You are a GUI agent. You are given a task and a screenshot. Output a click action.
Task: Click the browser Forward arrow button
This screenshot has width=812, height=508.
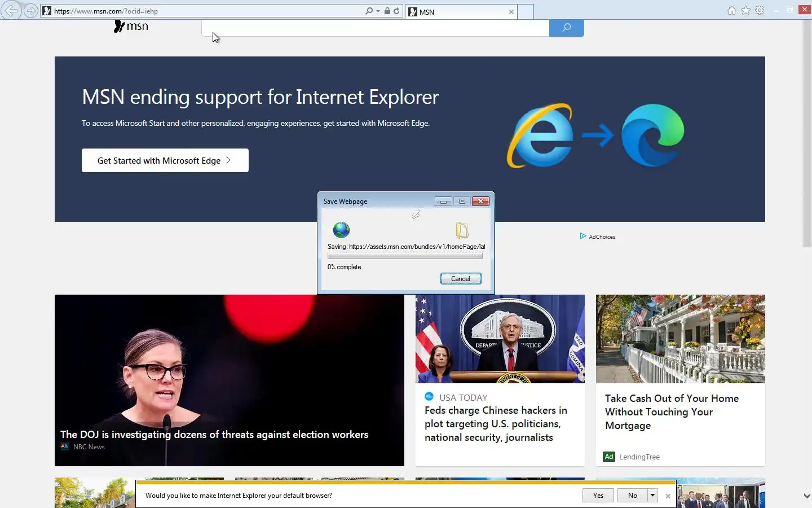[30, 11]
